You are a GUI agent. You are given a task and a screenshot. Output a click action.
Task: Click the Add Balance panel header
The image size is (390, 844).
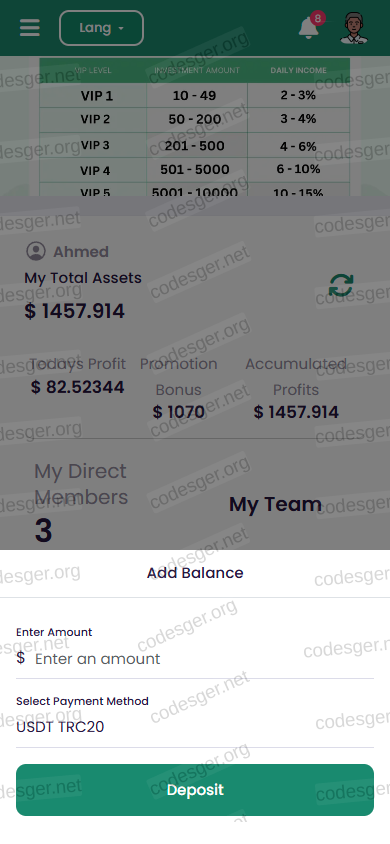(195, 573)
